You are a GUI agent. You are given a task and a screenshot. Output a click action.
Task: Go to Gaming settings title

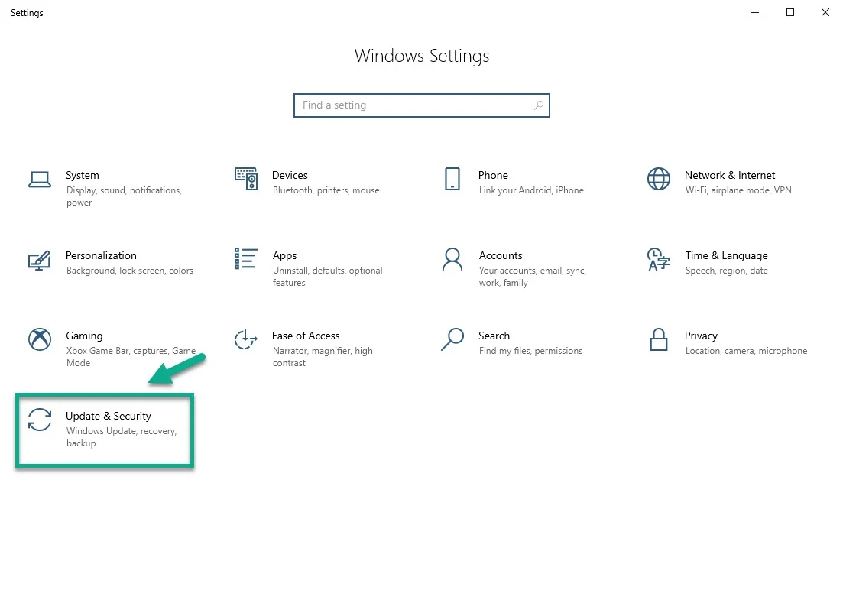tap(84, 336)
